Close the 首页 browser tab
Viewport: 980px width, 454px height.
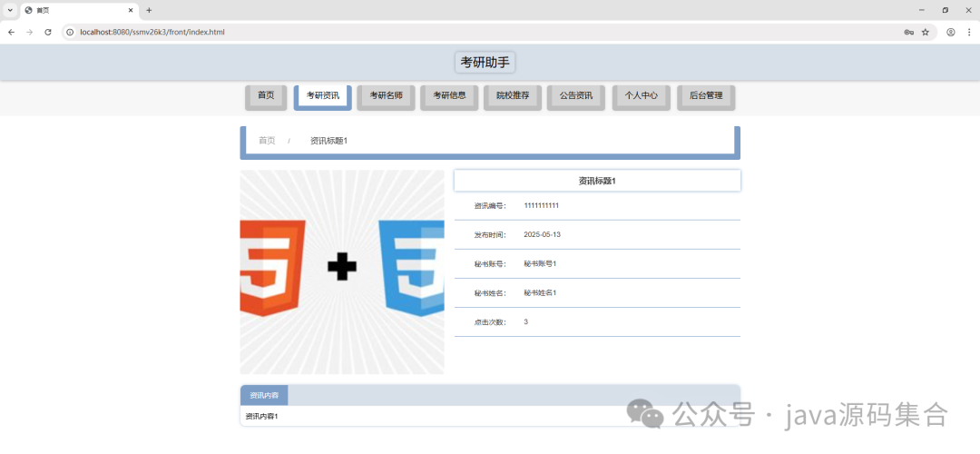pyautogui.click(x=131, y=10)
